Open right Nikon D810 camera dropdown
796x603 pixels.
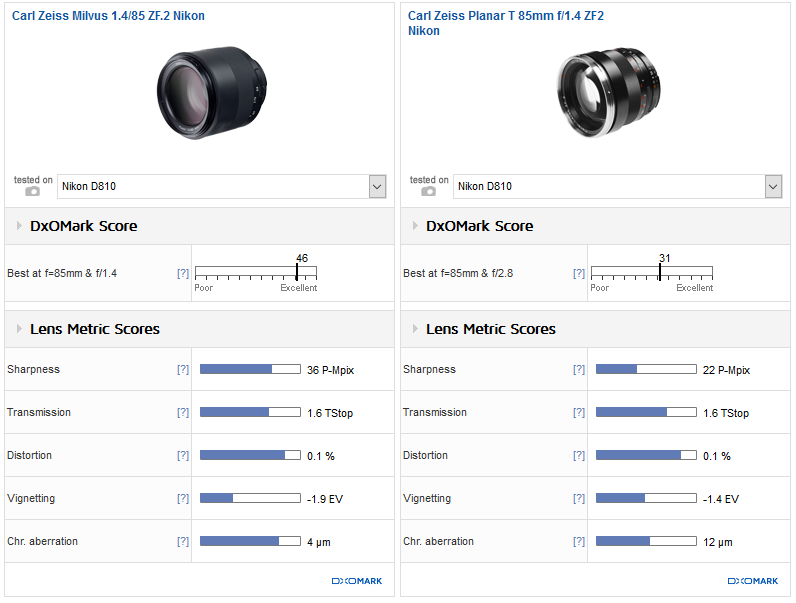tap(773, 186)
